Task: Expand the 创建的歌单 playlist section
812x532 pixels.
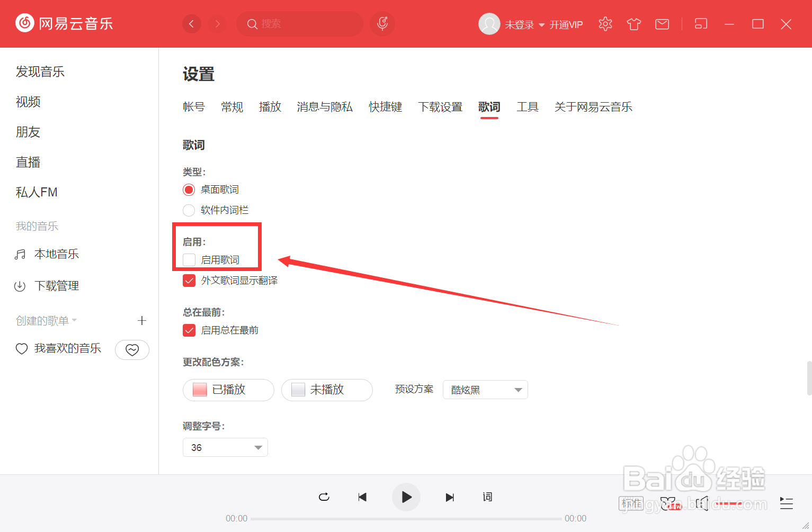Action: pos(74,320)
